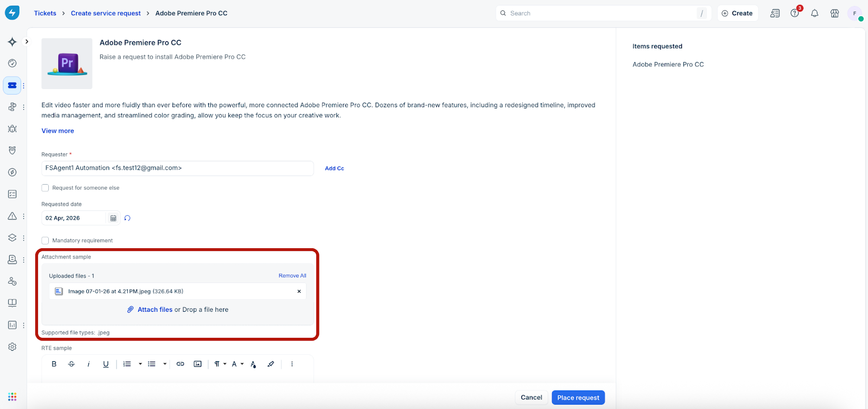868x409 pixels.
Task: Open the Problems icon below Tickets in the sidebar
Action: 12,107
